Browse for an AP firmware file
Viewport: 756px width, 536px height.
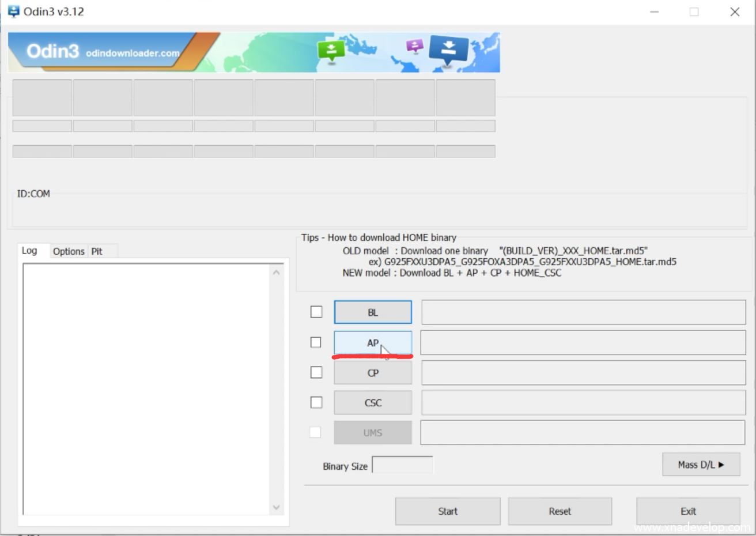[x=373, y=343]
